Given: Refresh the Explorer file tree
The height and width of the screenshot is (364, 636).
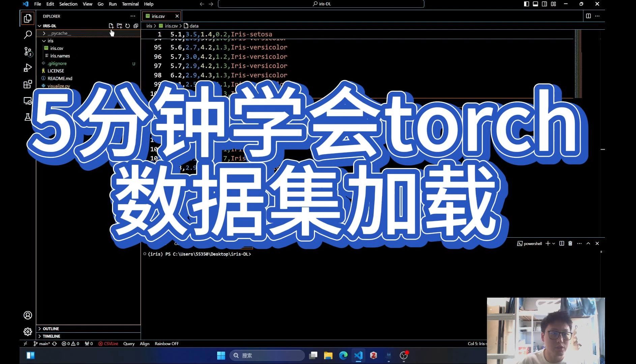Looking at the screenshot, I should coord(127,26).
